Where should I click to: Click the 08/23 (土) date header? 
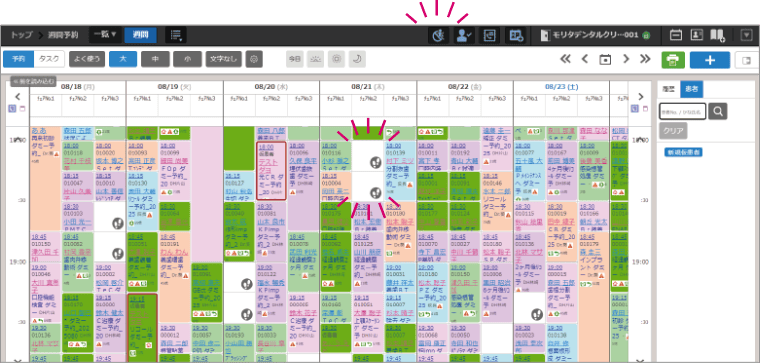coord(562,87)
